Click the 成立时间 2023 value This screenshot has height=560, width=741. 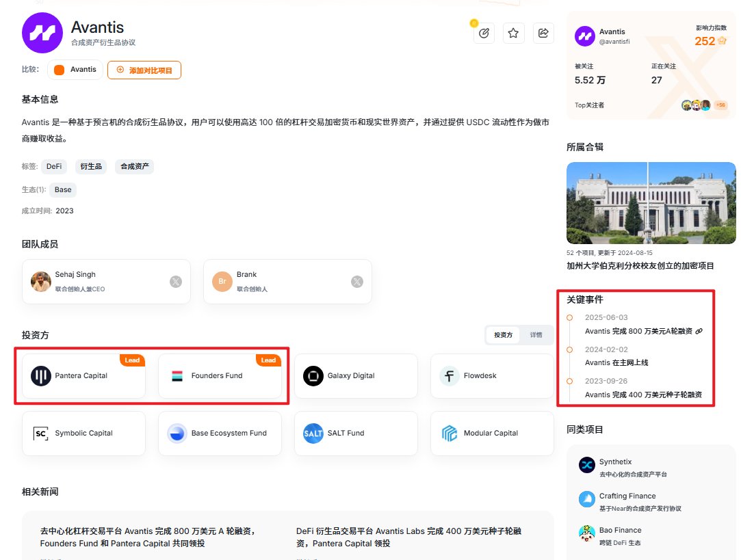click(65, 211)
